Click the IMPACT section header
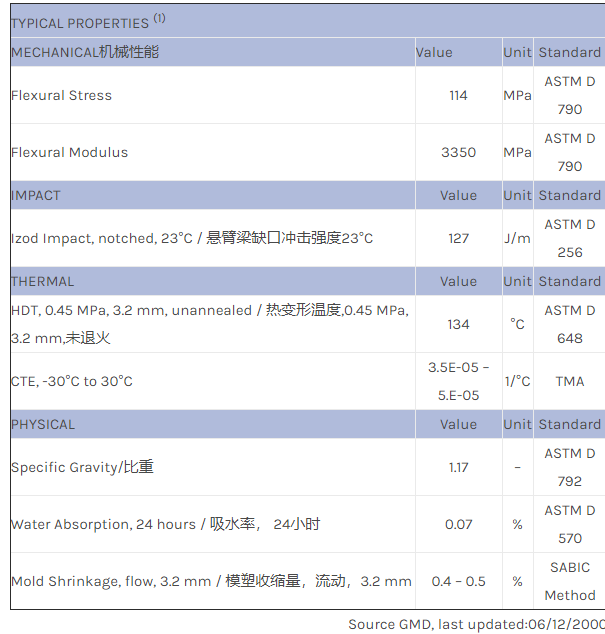Image resolution: width=605 pixels, height=634 pixels. click(x=36, y=196)
